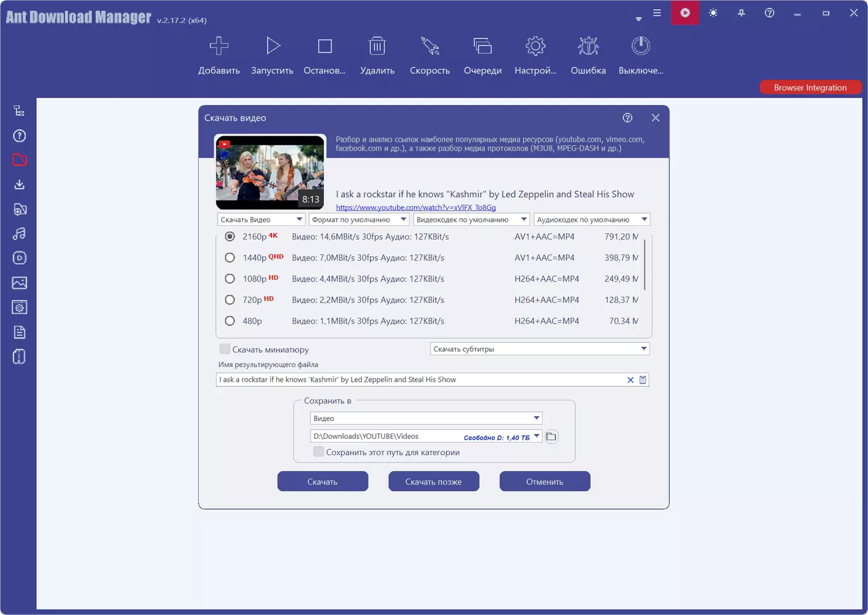Click the red video grabber icon
This screenshot has width=868, height=615.
coord(685,13)
